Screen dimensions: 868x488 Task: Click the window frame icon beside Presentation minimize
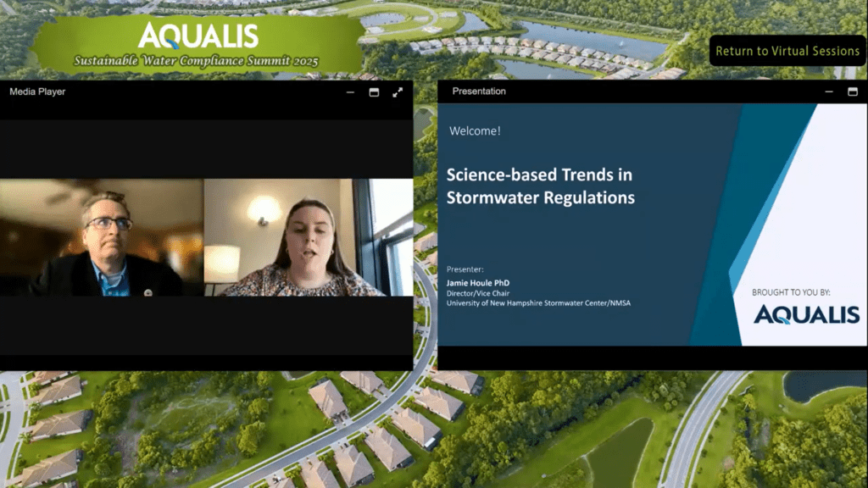854,91
